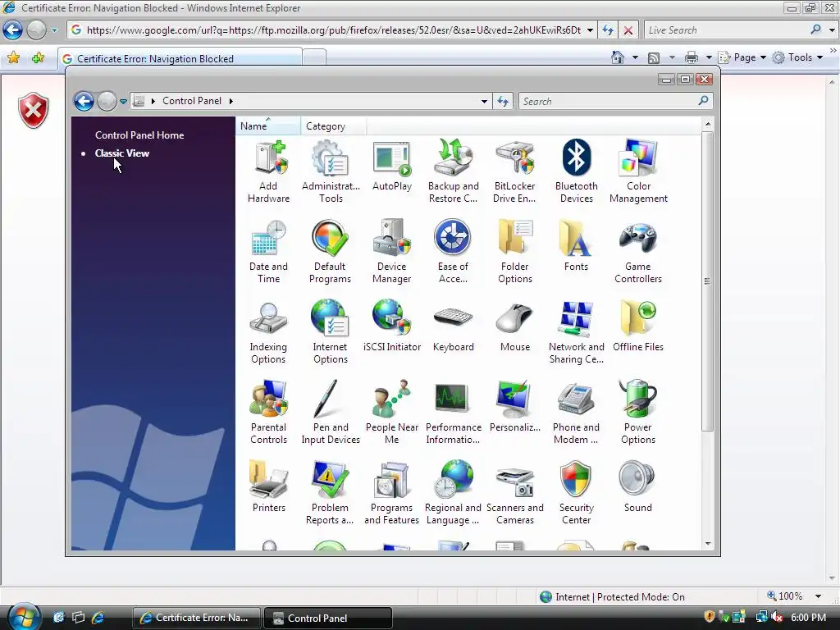Open Ease of Access icon

coord(453,252)
